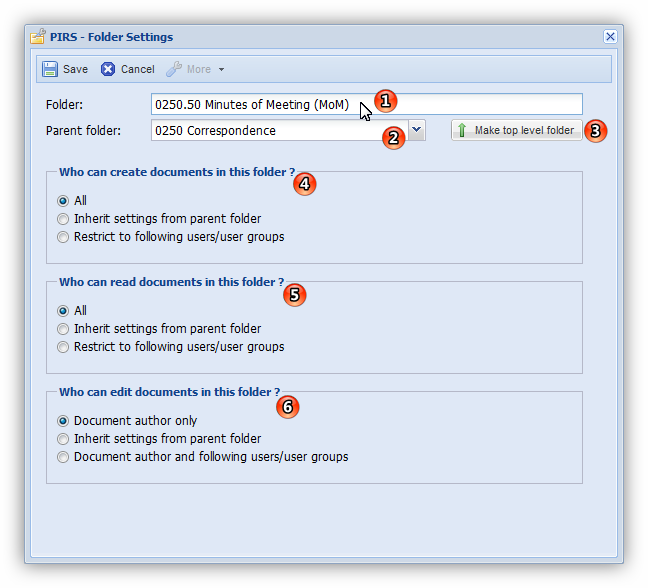
Task: Click the green arrow on Make top level folder
Action: pyautogui.click(x=461, y=131)
